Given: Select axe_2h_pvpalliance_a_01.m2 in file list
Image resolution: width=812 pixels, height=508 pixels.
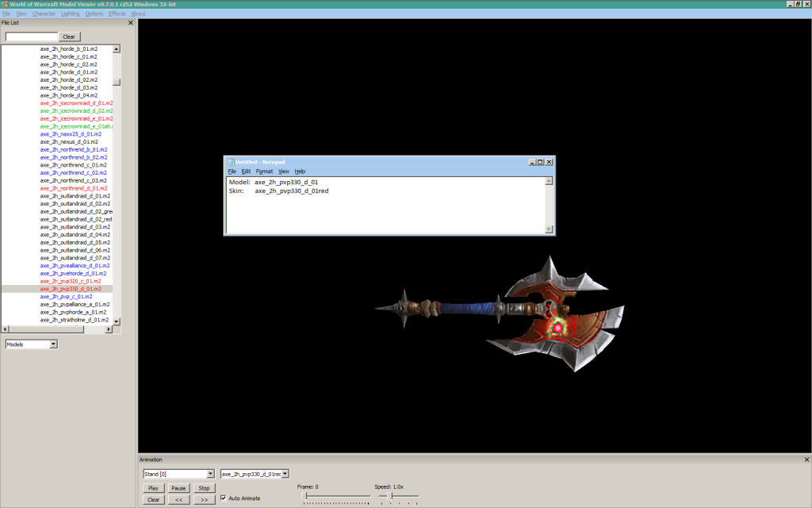Looking at the screenshot, I should [x=75, y=305].
